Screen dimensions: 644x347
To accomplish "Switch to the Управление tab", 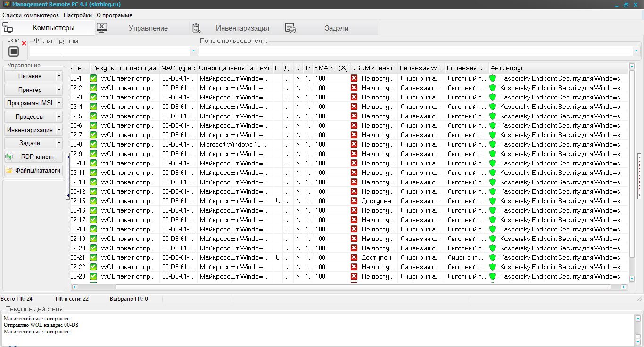I will click(142, 28).
